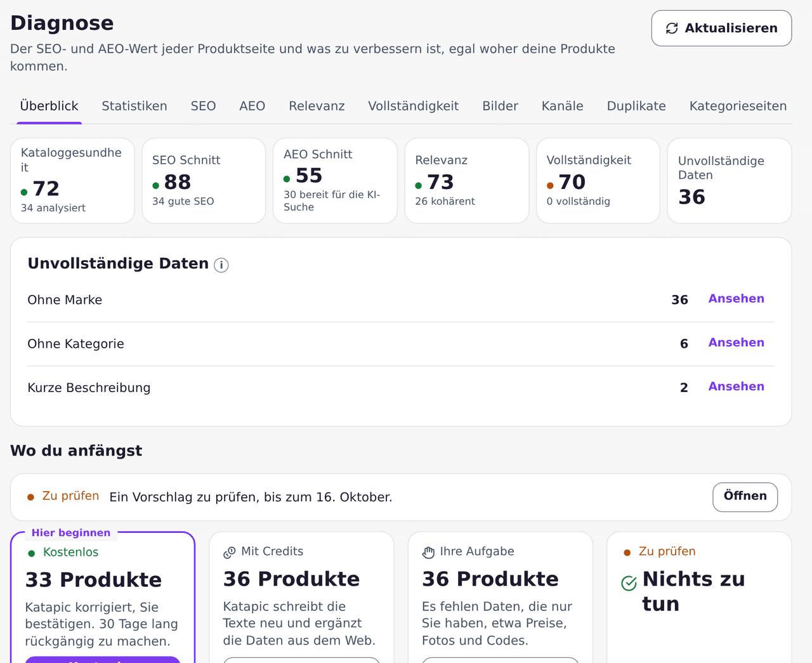Select the Kostenlos card with 33 Produkte
Screen dimensions: 812x663
(103, 598)
